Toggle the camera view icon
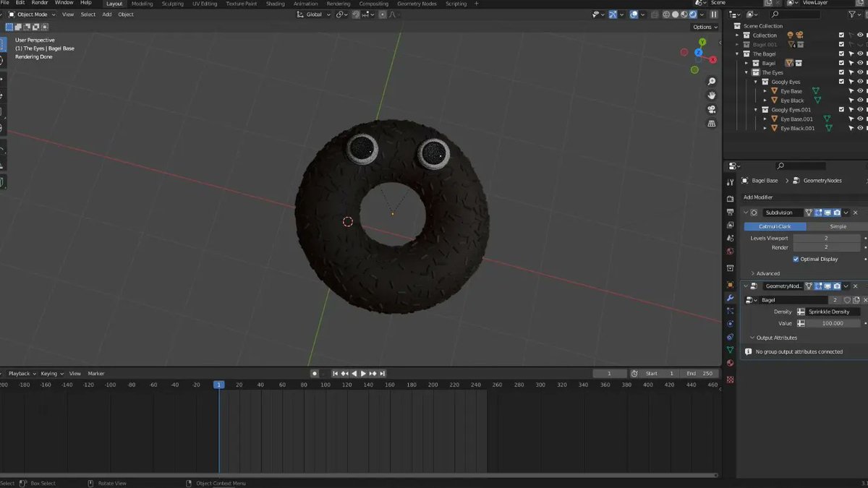Image resolution: width=868 pixels, height=488 pixels. [x=712, y=110]
